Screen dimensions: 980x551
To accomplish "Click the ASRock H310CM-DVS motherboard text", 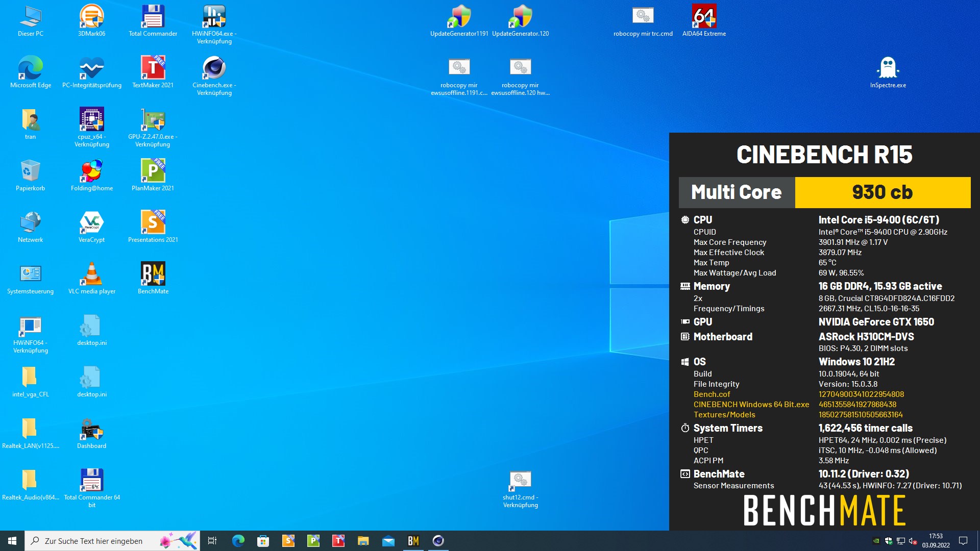I will click(866, 337).
